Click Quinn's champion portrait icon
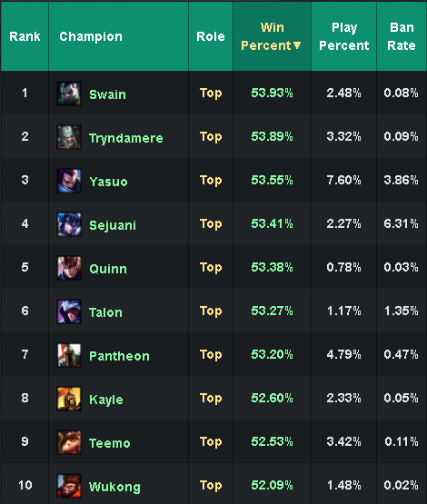Image resolution: width=427 pixels, height=504 pixels. [x=69, y=268]
